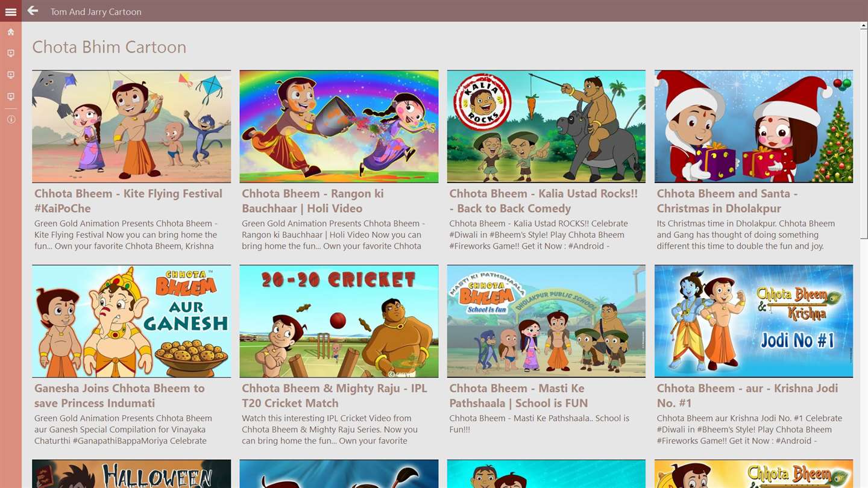Click description starting 'Its Christmas time in Dholakpur'
The image size is (868, 488).
(746, 235)
